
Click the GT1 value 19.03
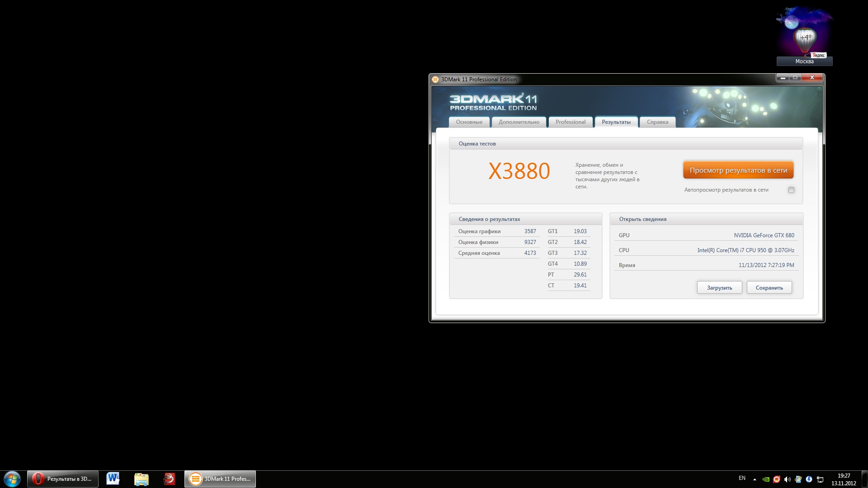[580, 231]
